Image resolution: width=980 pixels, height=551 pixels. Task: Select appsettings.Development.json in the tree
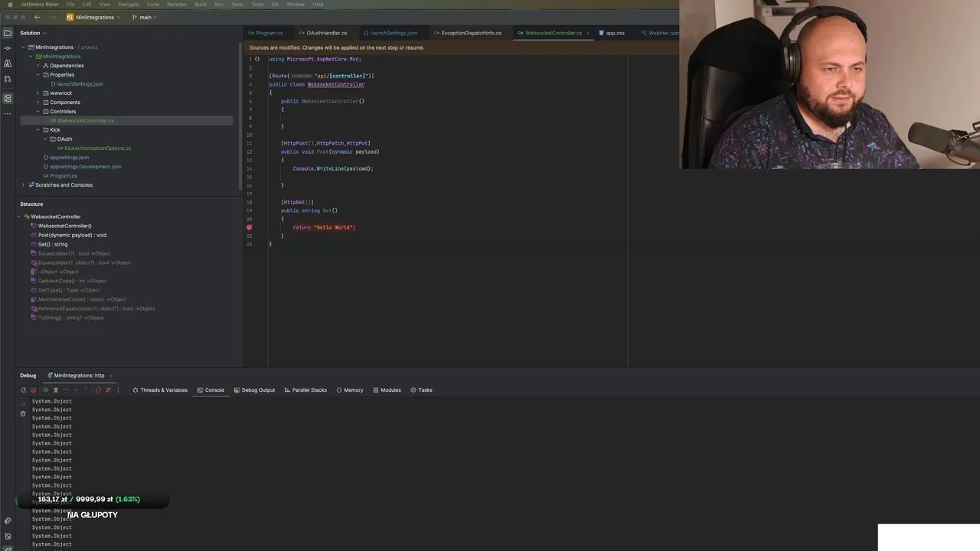coord(85,167)
